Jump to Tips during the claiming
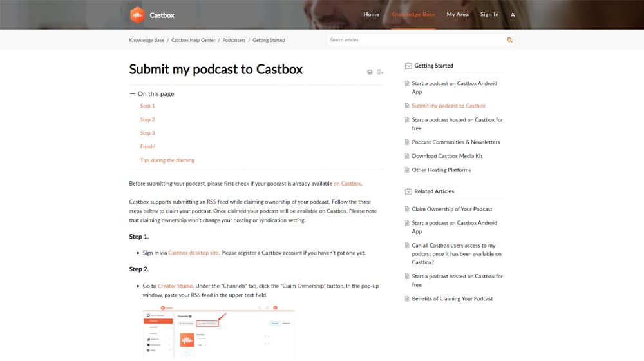The image size is (644, 361). tap(167, 161)
